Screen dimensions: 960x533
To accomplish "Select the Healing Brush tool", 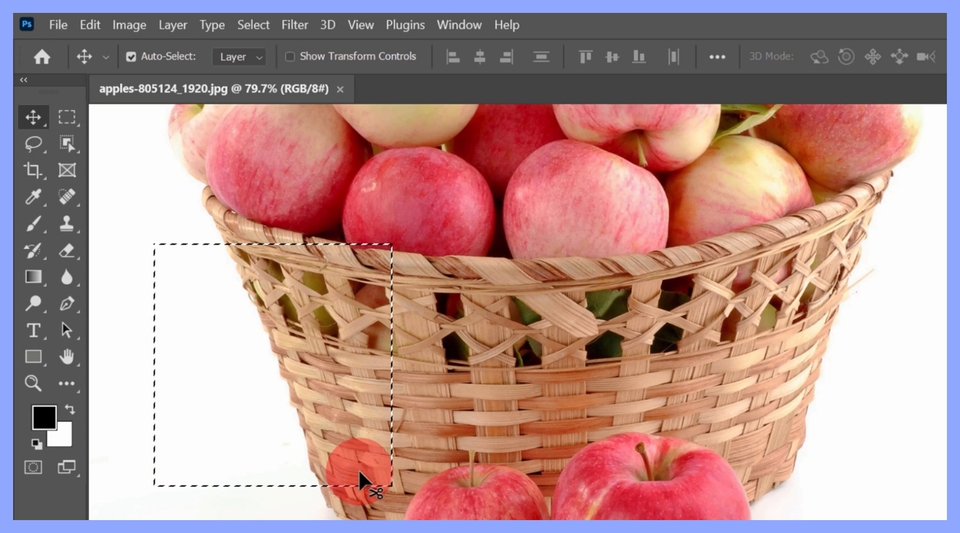I will point(67,197).
